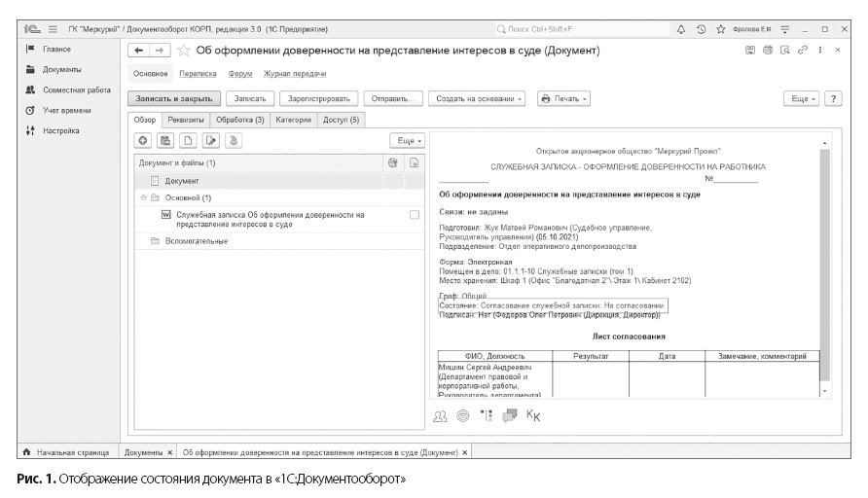
Task: Open the Журнал передачи link
Action: pos(295,74)
